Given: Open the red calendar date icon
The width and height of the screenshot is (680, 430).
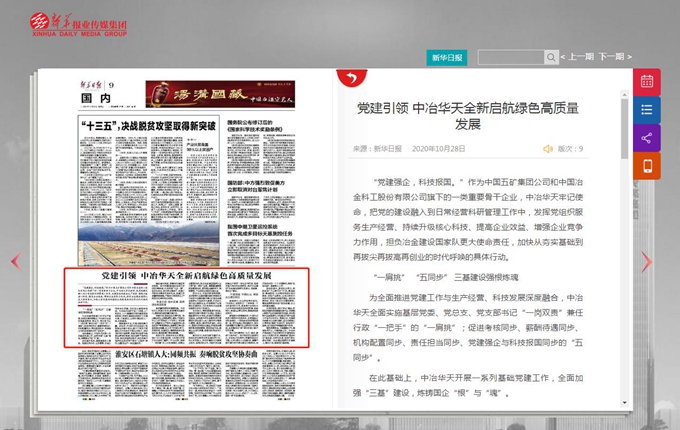Looking at the screenshot, I should coord(647,81).
